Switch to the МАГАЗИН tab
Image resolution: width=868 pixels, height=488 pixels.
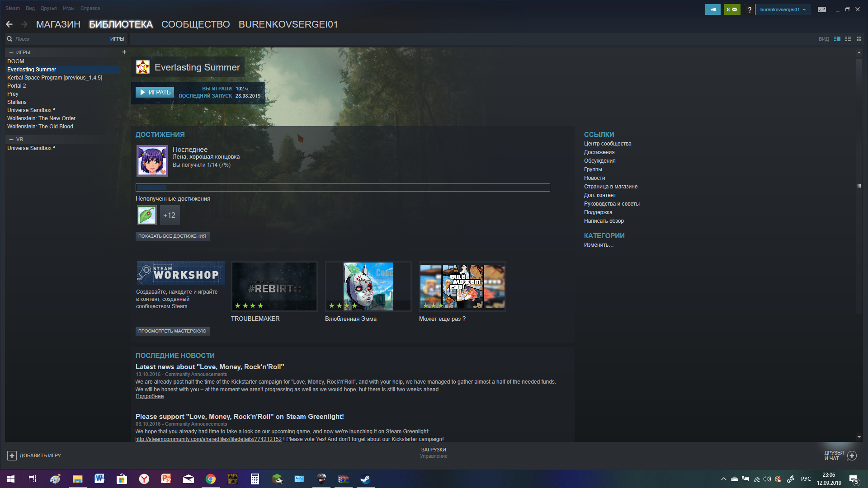click(x=58, y=24)
